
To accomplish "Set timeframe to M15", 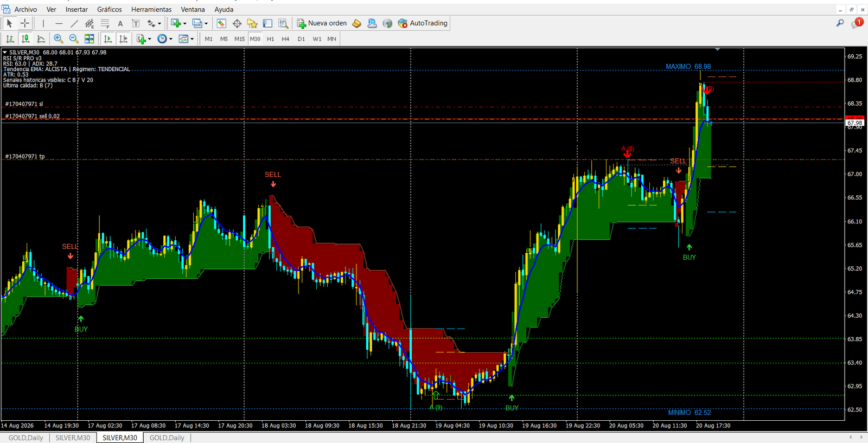I will (x=239, y=39).
